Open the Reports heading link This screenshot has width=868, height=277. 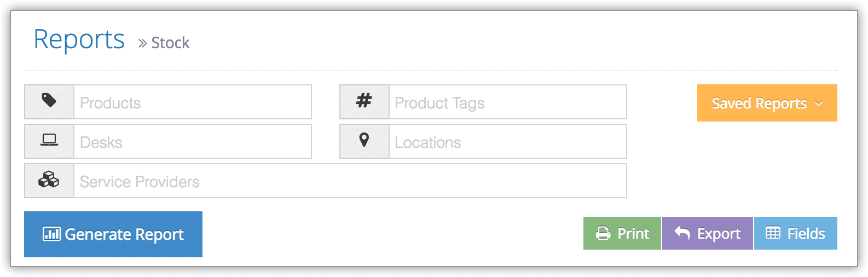[79, 40]
